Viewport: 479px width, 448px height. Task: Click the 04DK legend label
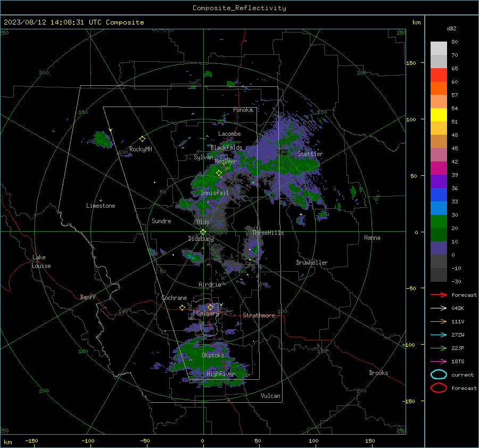[x=458, y=308]
